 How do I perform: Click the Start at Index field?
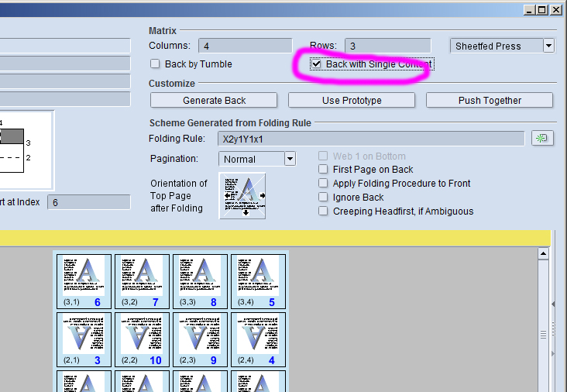click(89, 202)
